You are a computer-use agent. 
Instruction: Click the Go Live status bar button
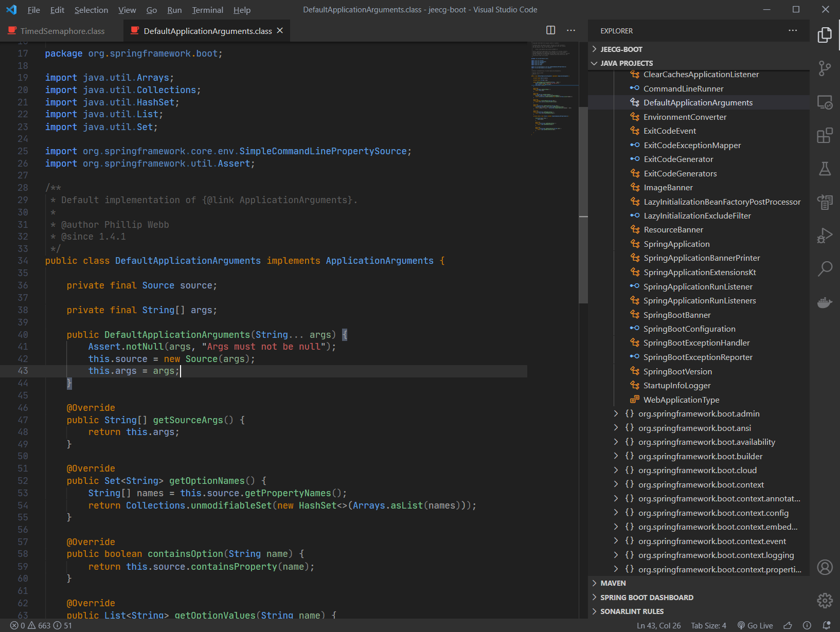click(755, 625)
